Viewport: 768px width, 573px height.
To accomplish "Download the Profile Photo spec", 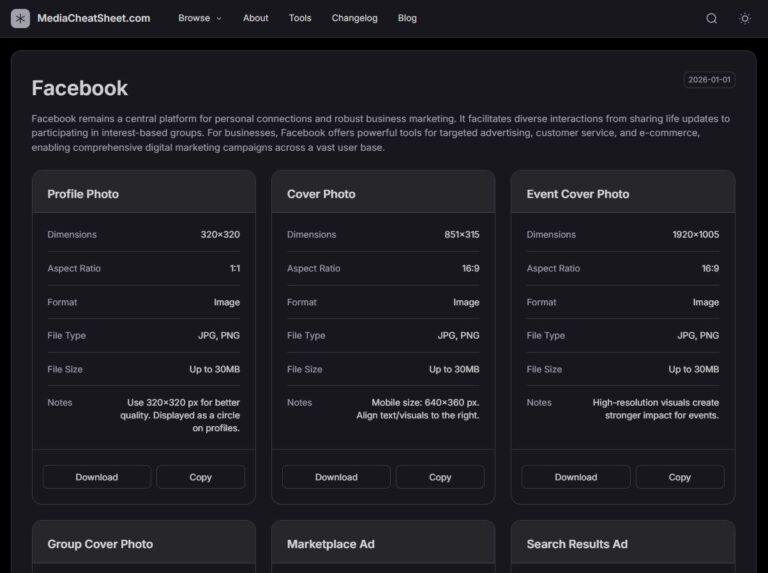I will click(97, 477).
